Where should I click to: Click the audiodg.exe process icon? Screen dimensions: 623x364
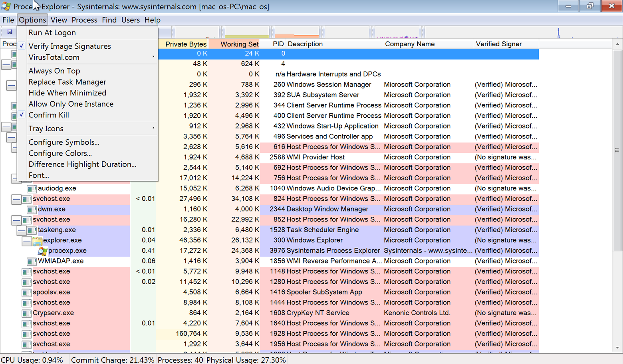click(x=32, y=188)
